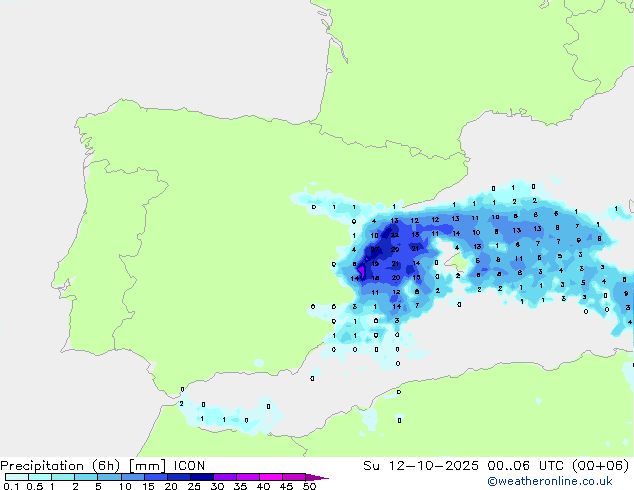Click the '30' legend scale label
The height and width of the screenshot is (490, 634).
(218, 486)
